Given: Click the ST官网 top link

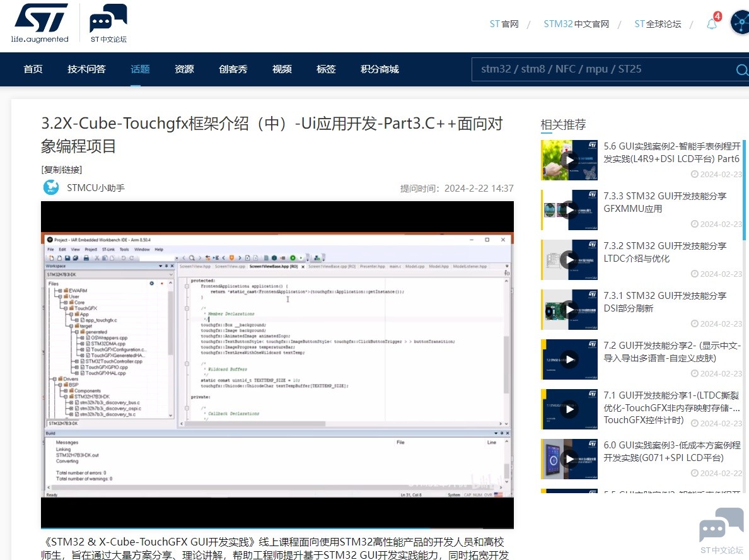Looking at the screenshot, I should coord(504,24).
